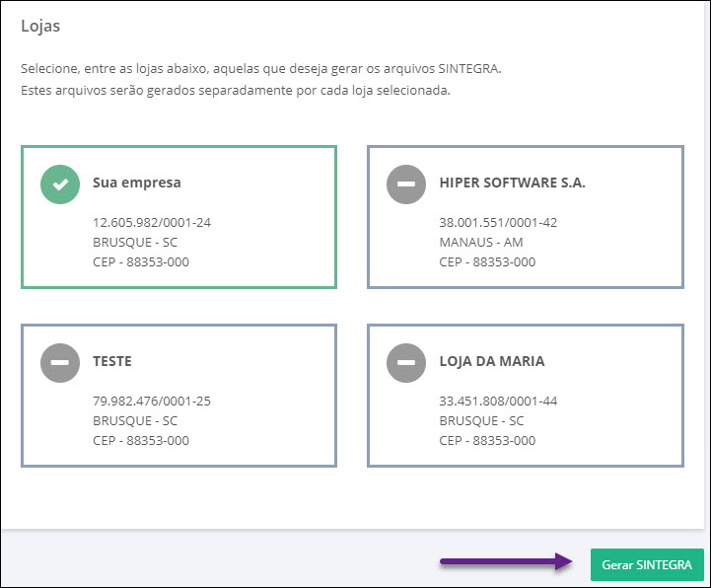Click the CEP in HIPER SOFTWARE card
This screenshot has width=711, height=588.
[487, 262]
